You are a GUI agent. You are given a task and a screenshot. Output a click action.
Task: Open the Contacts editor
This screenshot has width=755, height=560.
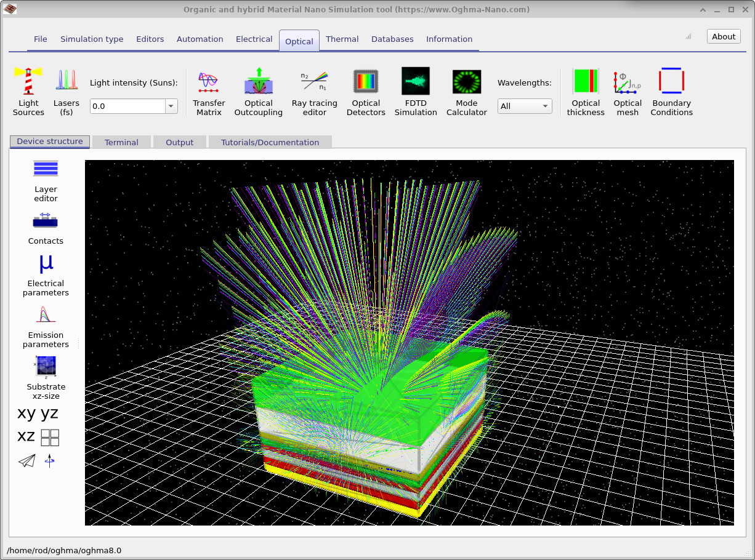tap(46, 228)
